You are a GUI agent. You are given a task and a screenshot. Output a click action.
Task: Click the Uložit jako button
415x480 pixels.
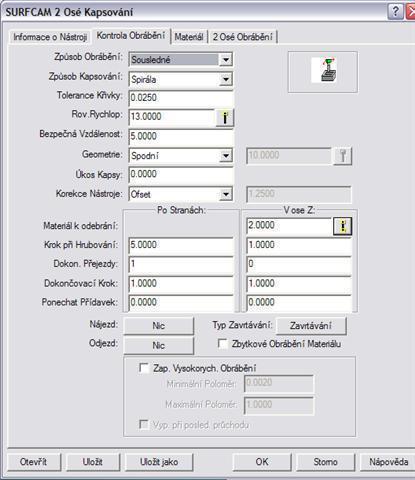pos(159,462)
